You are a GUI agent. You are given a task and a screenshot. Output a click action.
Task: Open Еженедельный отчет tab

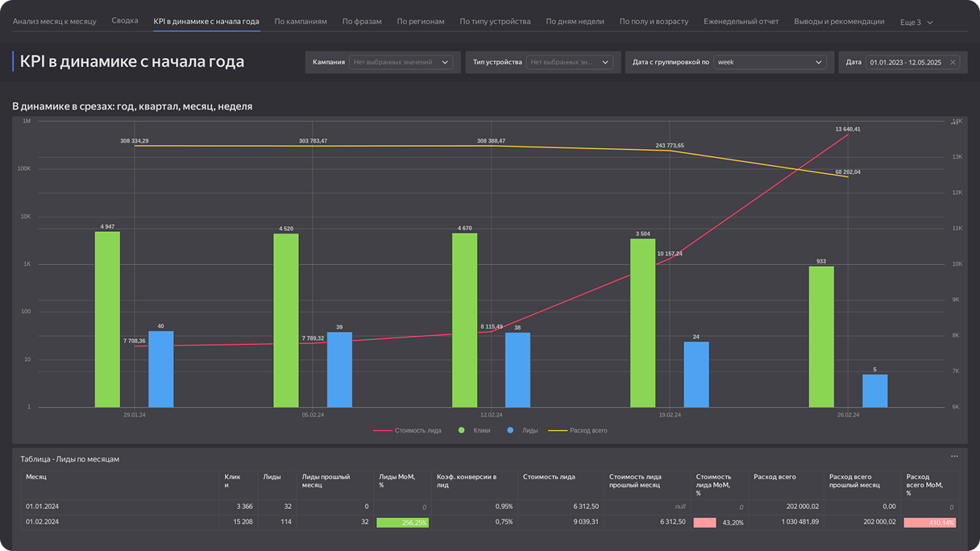pyautogui.click(x=741, y=21)
